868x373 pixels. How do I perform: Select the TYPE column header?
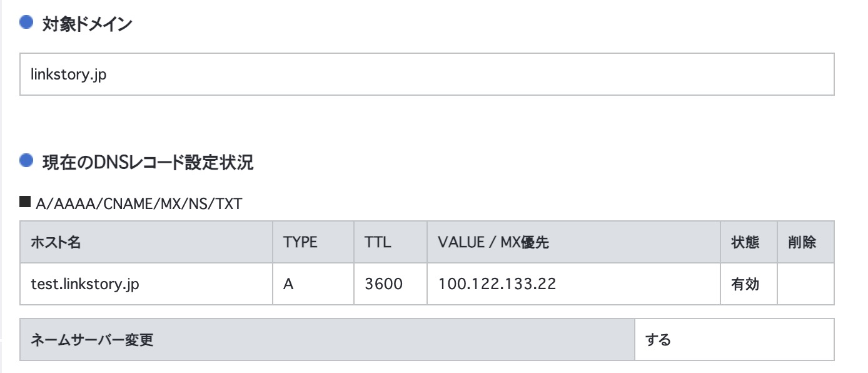[x=300, y=242]
